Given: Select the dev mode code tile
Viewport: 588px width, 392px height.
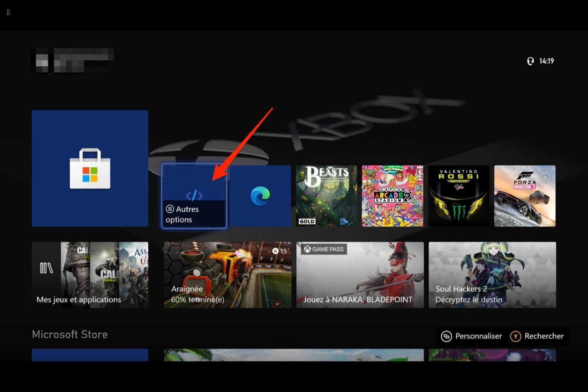Looking at the screenshot, I should pyautogui.click(x=194, y=196).
